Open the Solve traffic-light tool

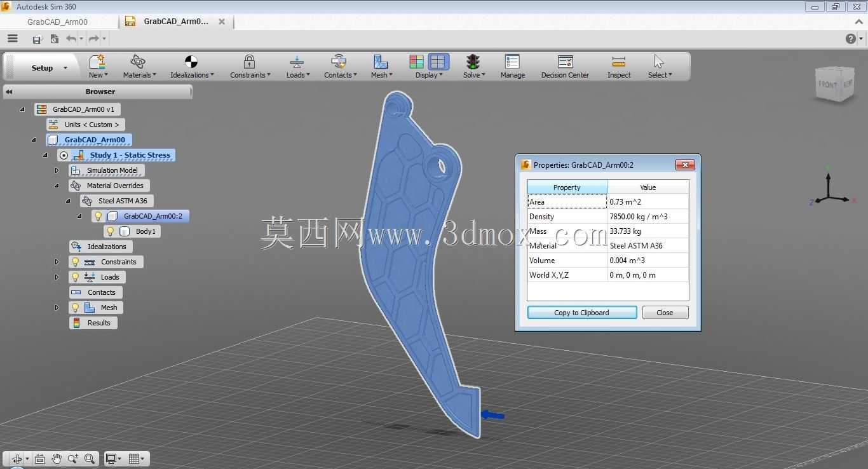tap(473, 67)
